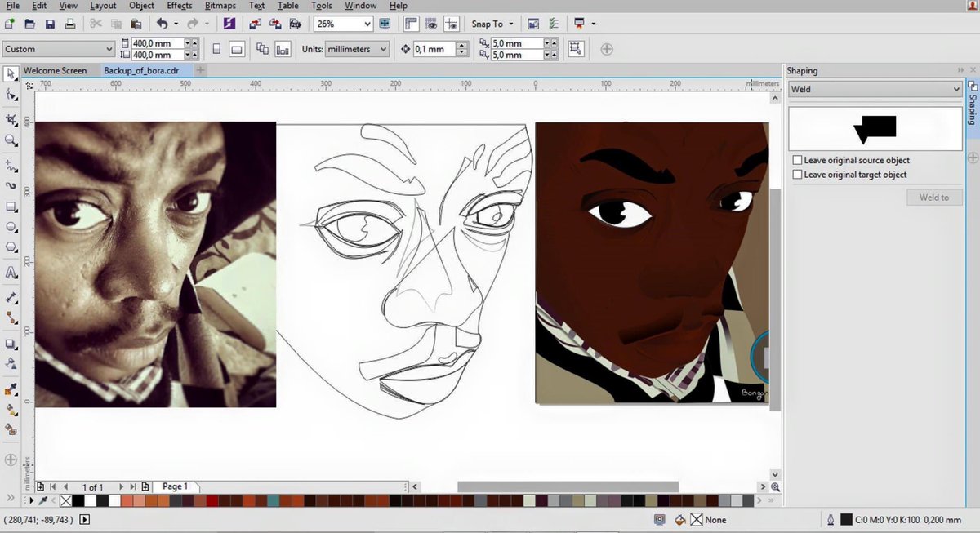Screen dimensions: 980x533
Task: Open the Object menu
Action: [x=141, y=6]
